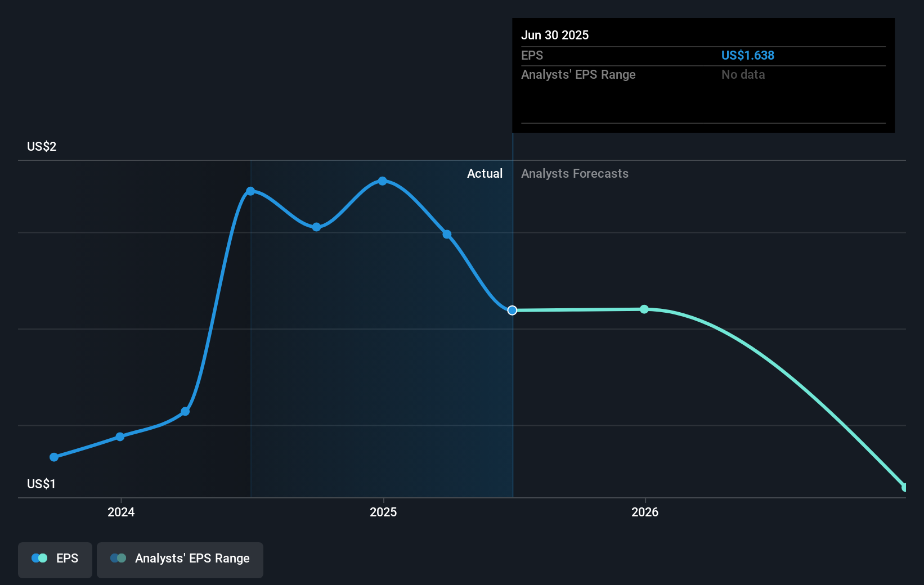Select the EPS data point above the 2024 tick
The image size is (924, 585).
(120, 437)
